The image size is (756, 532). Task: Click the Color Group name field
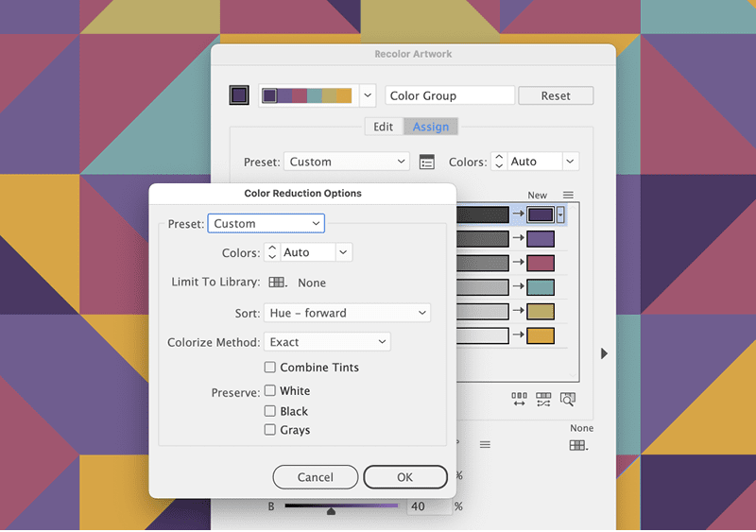pos(450,95)
